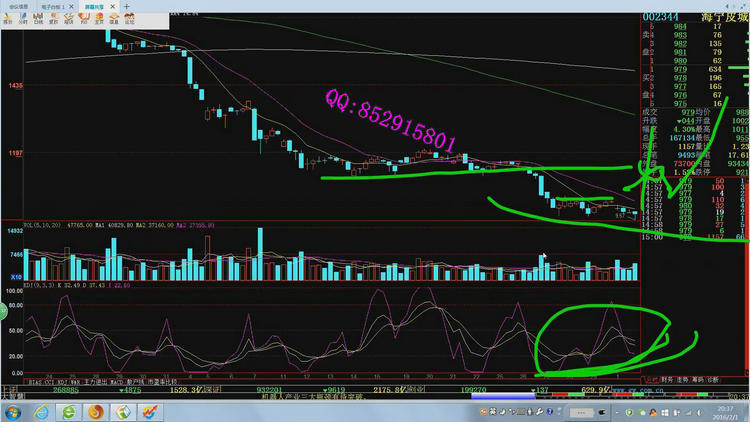Switch to 诊断 panel tab
The width and height of the screenshot is (750, 422).
[x=711, y=380]
